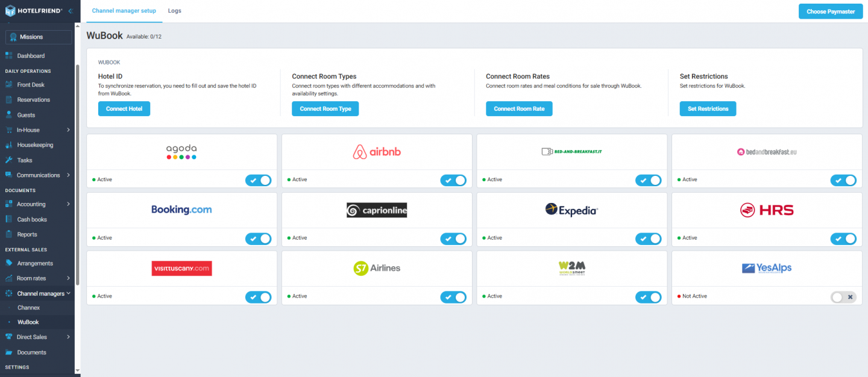Viewport: 868px width, 377px height.
Task: Enable the YesAlps channel toggle
Action: click(843, 297)
